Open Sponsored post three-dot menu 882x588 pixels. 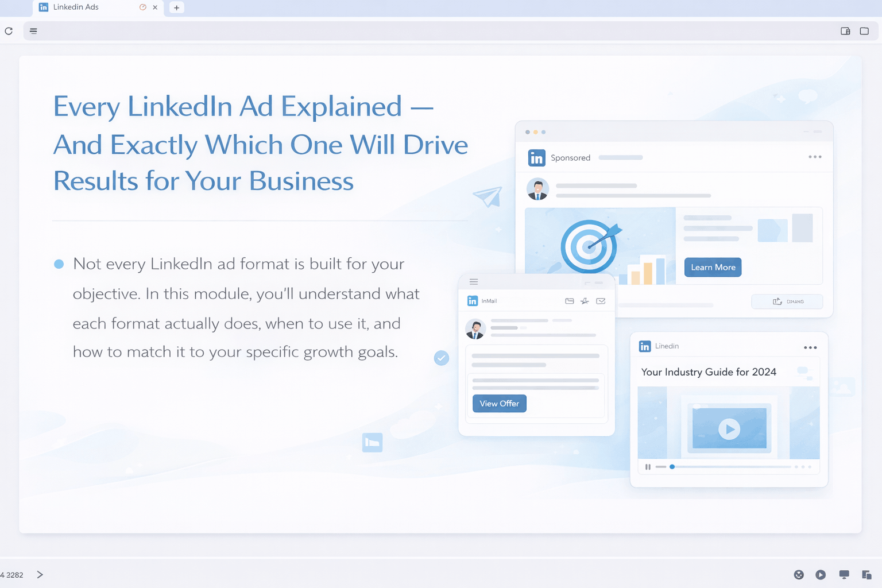coord(814,157)
